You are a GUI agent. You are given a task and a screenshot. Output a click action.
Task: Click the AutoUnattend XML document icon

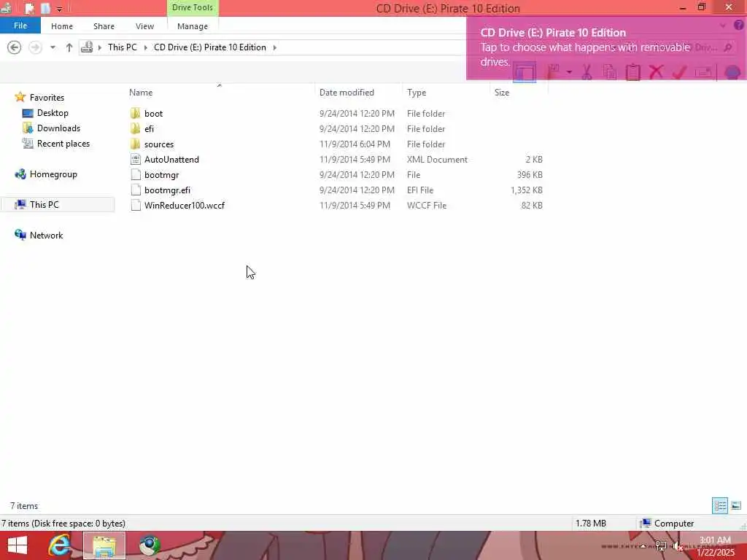(136, 160)
